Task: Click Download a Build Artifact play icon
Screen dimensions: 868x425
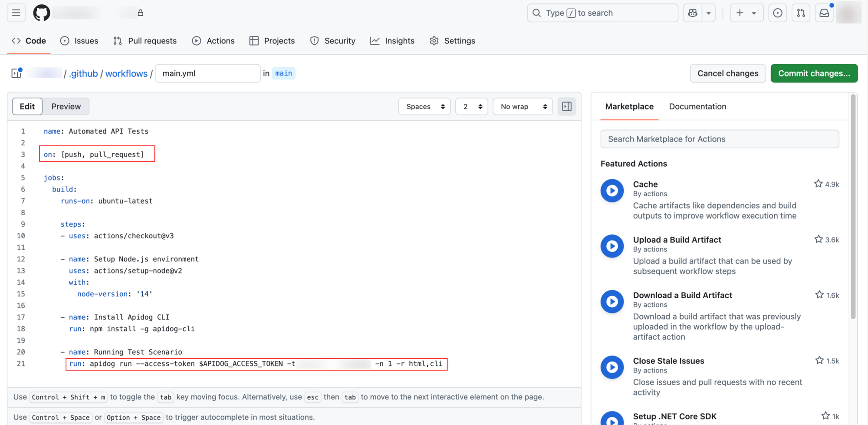Action: 612,302
